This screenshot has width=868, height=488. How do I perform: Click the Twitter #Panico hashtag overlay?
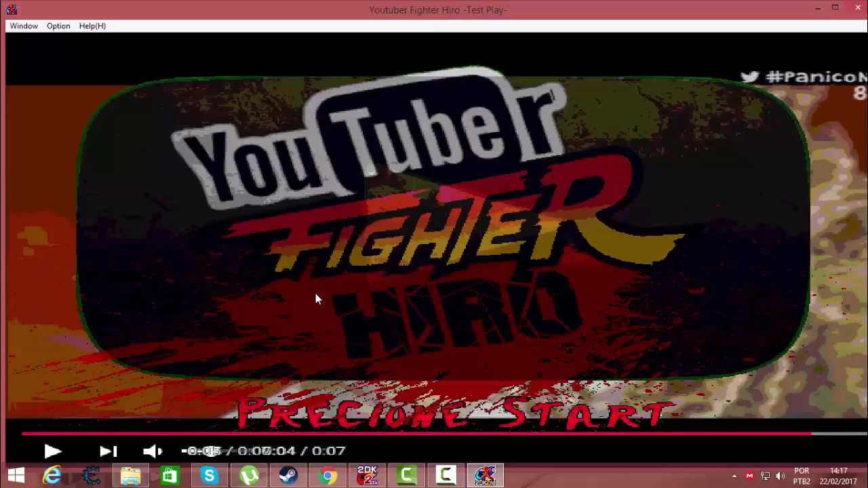[804, 77]
